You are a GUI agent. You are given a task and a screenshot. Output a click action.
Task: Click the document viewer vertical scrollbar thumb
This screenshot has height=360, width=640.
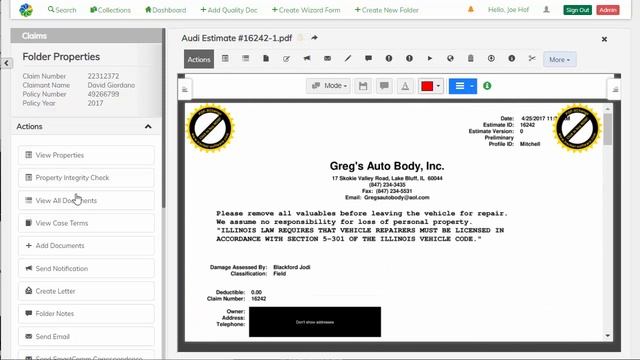click(x=608, y=129)
